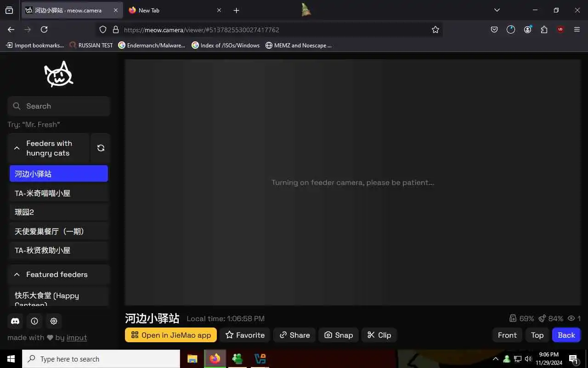
Task: Bookmark this page with star icon
Action: point(435,29)
